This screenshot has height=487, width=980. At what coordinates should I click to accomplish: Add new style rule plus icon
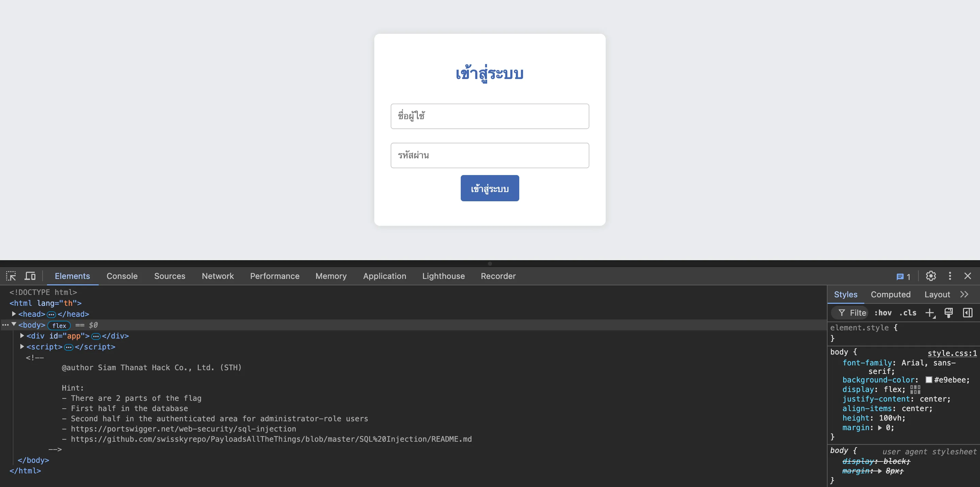pyautogui.click(x=930, y=313)
